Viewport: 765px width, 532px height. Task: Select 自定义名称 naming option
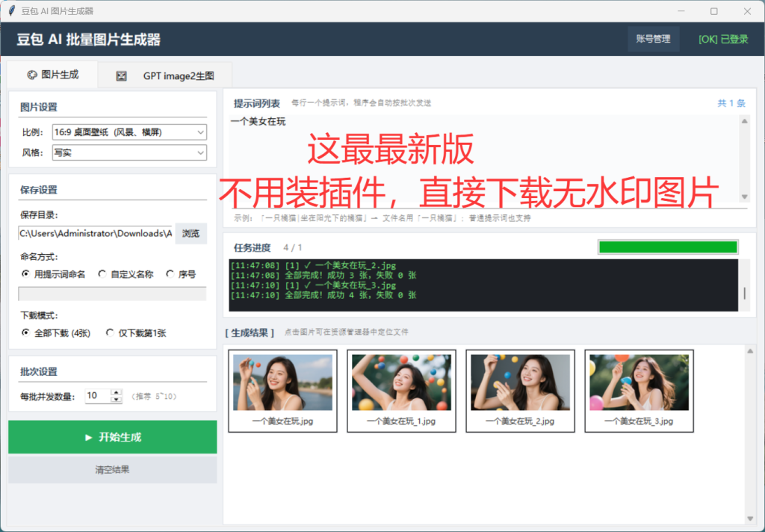pos(126,274)
